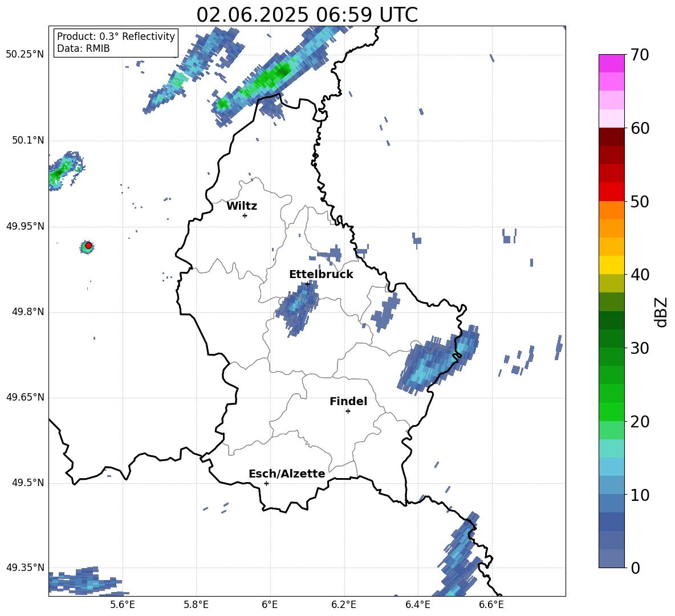The width and height of the screenshot is (675, 616).
Task: Click the red radar site marker
Action: tap(88, 246)
